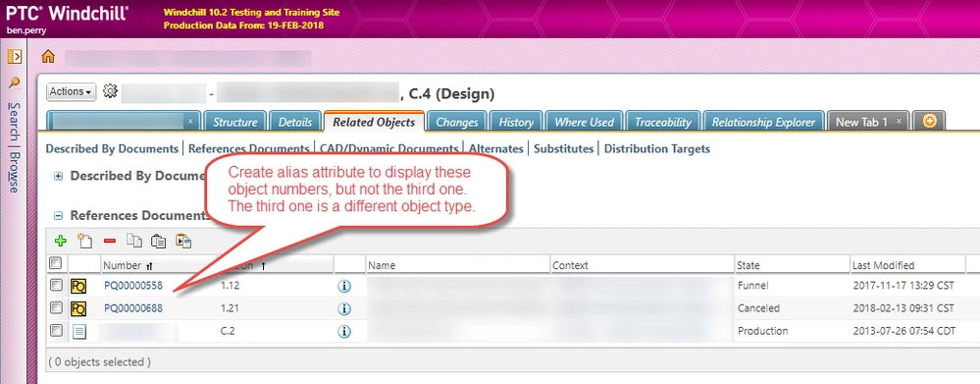This screenshot has height=384, width=980.
Task: Open the Traceability tab
Action: click(x=663, y=122)
